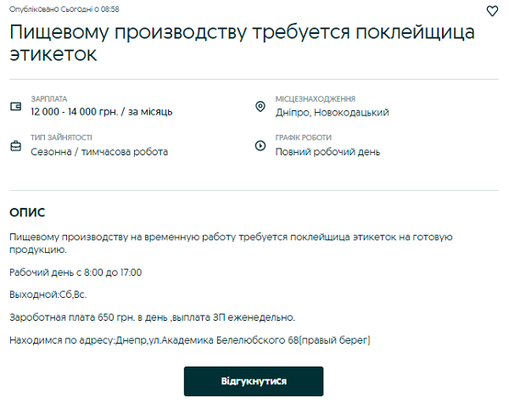Click the job title heading about поклейщица этикеток

(x=242, y=43)
